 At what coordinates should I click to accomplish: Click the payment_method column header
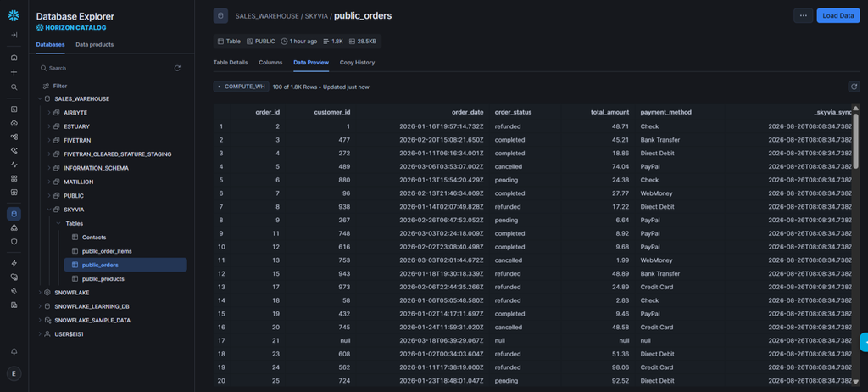click(x=666, y=112)
